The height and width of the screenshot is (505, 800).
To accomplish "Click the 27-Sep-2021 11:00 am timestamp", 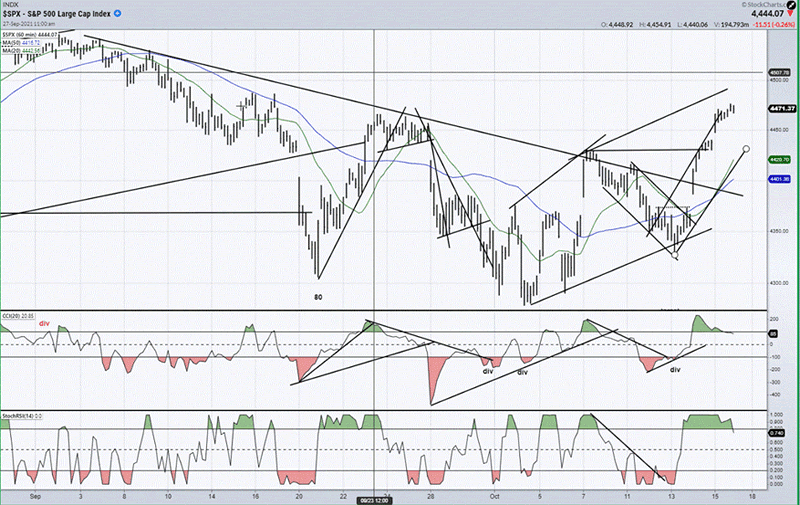I will pos(29,23).
